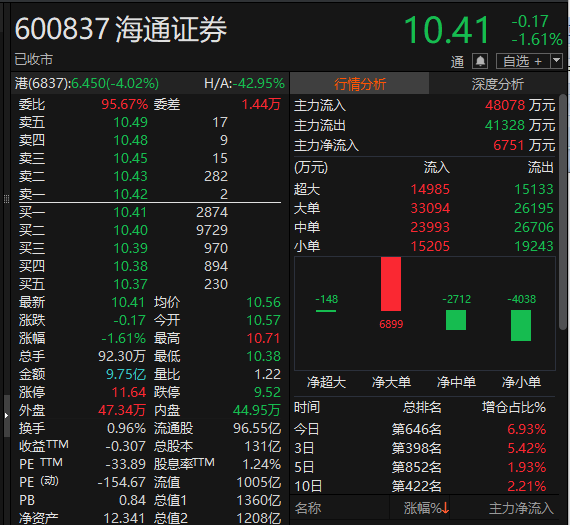Viewport: 570px width, 525px height.
Task: Click the 净超大 chart label
Action: coord(326,382)
